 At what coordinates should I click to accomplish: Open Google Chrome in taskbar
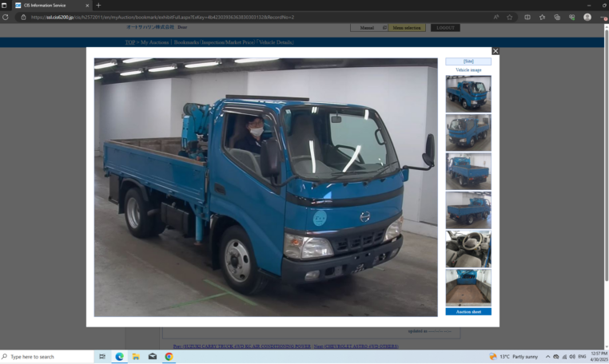click(169, 357)
